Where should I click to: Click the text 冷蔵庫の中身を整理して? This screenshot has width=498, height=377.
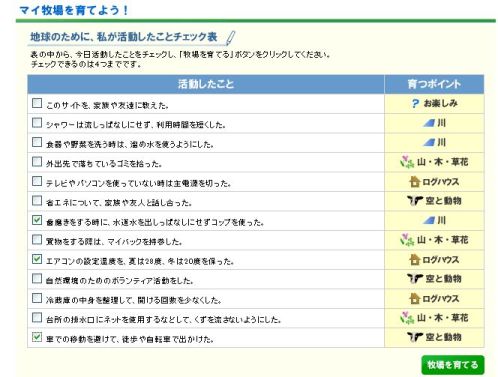tap(90, 300)
